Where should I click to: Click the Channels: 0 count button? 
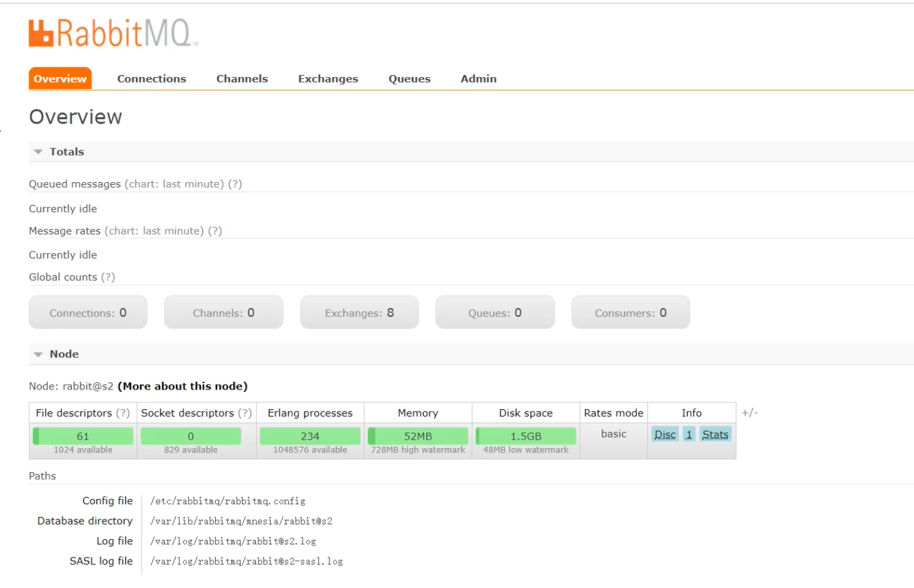pyautogui.click(x=224, y=313)
